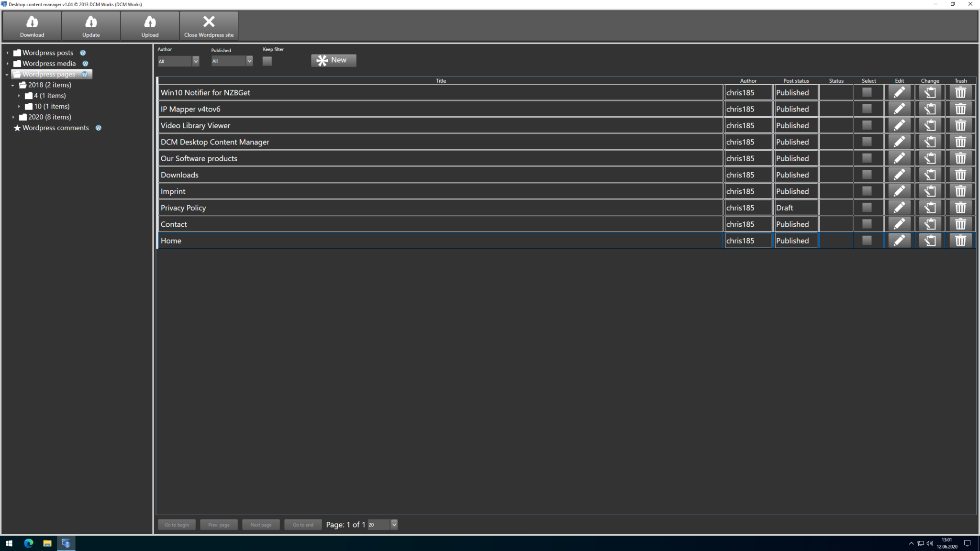The width and height of the screenshot is (980, 551).
Task: Edit the Privacy Policy page with the pencil icon
Action: (x=899, y=207)
